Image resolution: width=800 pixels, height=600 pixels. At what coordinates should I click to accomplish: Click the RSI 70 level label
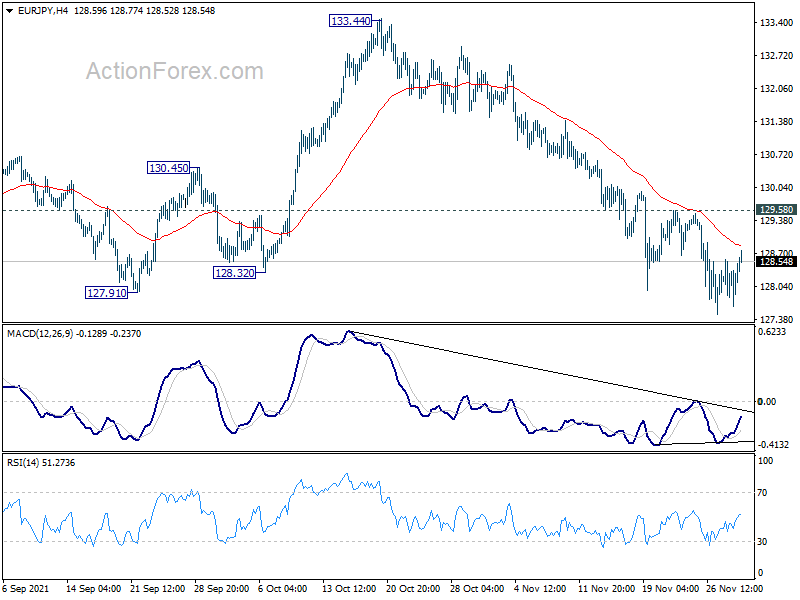tap(762, 493)
